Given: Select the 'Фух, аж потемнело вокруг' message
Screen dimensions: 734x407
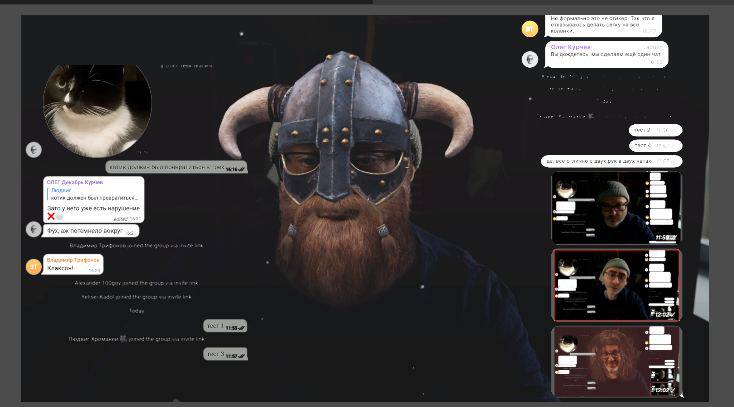Looking at the screenshot, I should [x=90, y=231].
